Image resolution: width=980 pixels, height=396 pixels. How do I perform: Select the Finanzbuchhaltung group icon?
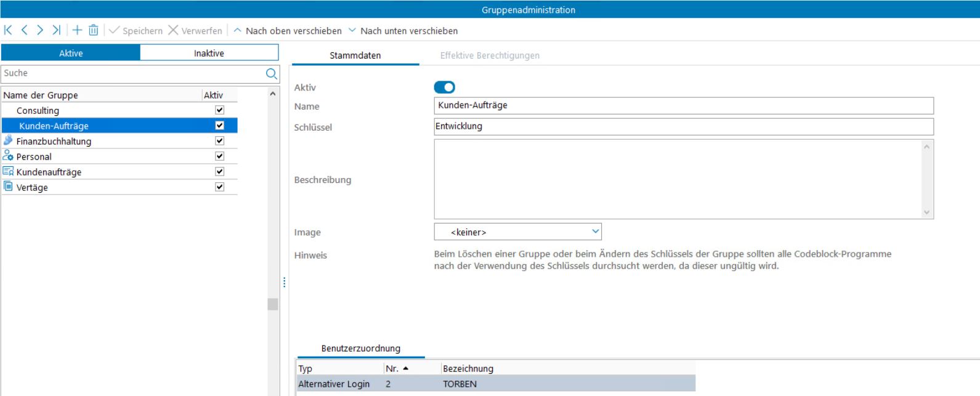8,140
